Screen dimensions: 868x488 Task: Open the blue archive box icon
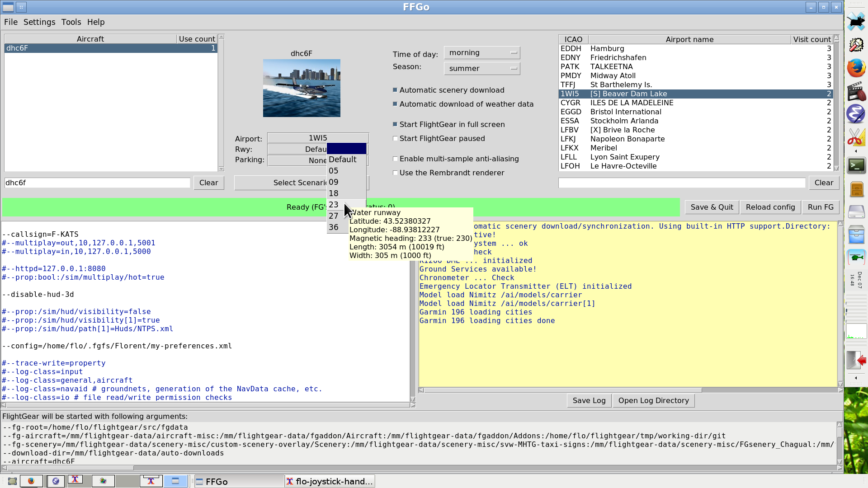point(856,235)
